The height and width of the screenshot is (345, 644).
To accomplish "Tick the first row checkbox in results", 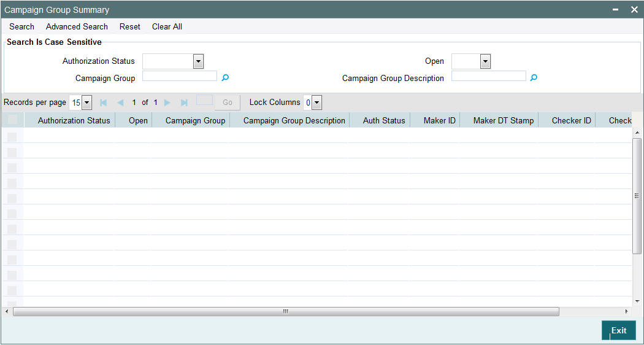I will tap(12, 137).
